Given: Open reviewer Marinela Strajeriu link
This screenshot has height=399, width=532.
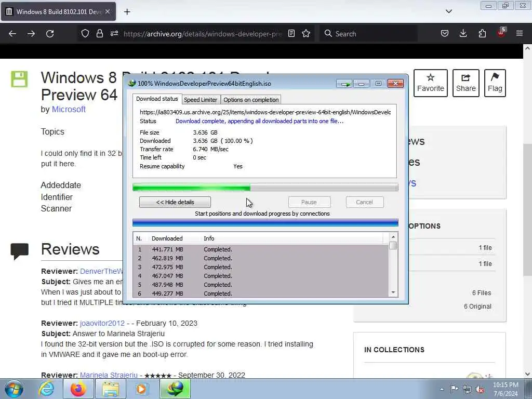Looking at the screenshot, I should (x=109, y=375).
